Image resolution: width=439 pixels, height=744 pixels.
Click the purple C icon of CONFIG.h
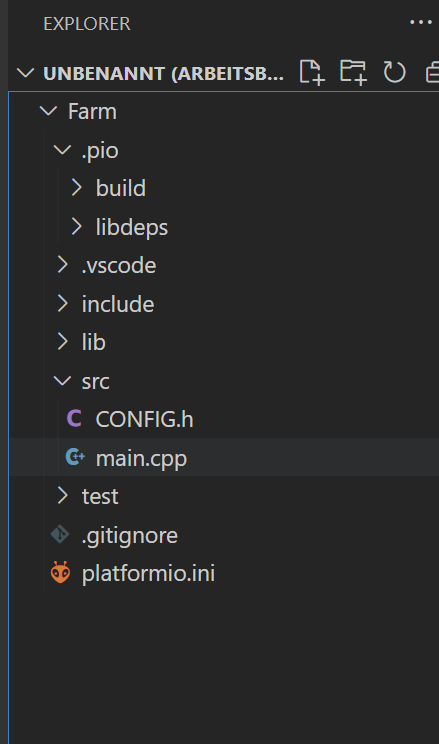point(74,419)
